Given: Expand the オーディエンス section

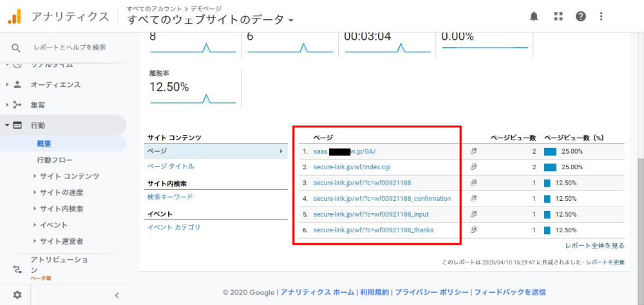Looking at the screenshot, I should (55, 84).
